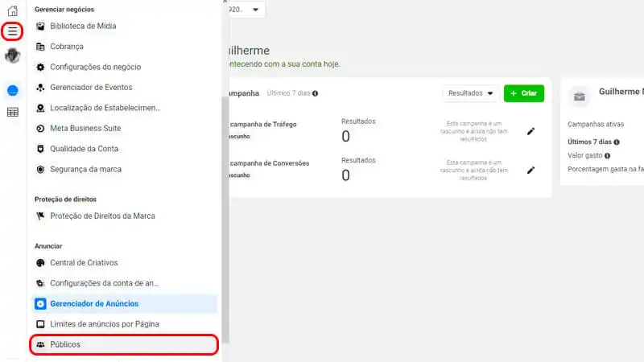Select Públicos in Anunciar section
This screenshot has height=362, width=644.
point(124,345)
